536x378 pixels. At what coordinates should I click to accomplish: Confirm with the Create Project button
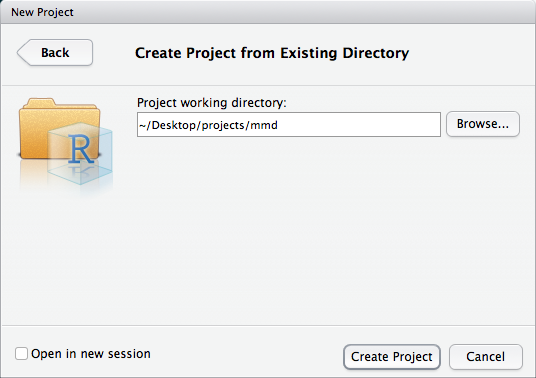(x=392, y=357)
